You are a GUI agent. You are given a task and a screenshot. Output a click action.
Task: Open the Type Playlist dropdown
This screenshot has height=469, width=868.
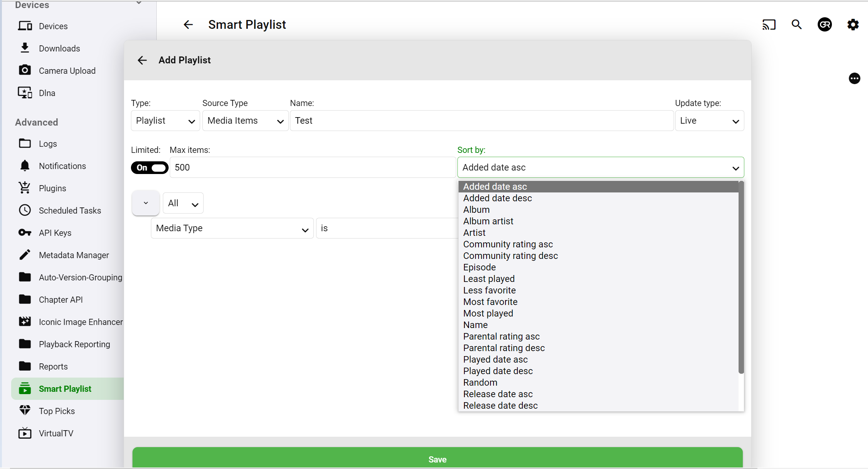click(x=165, y=121)
